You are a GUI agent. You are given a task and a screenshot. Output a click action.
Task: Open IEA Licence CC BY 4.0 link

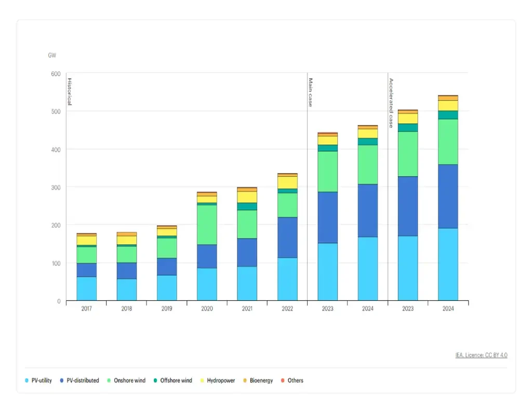(481, 355)
